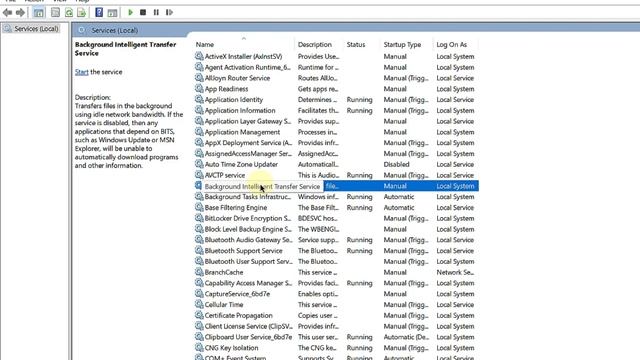The image size is (640, 360).
Task: Select AssignedAccessManager Service name
Action: (248, 154)
